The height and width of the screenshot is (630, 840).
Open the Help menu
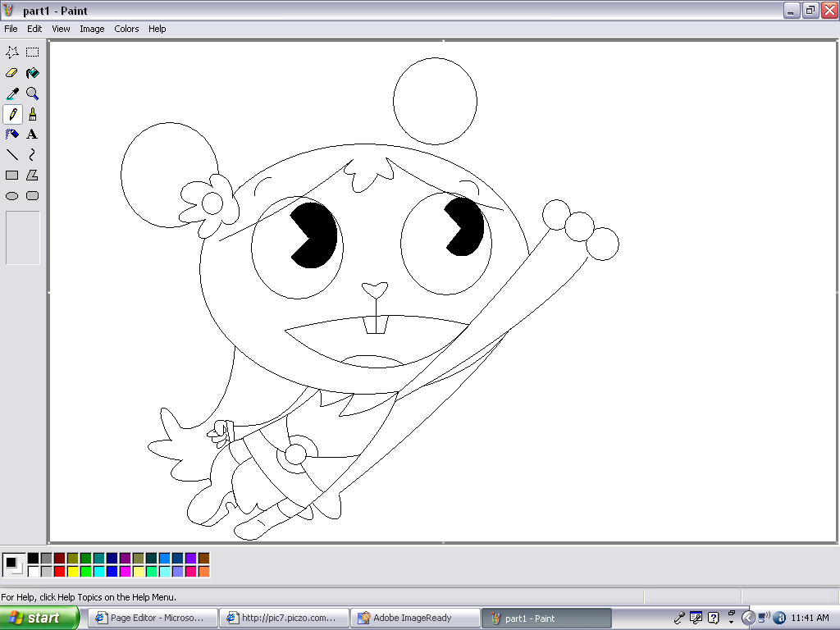[x=157, y=29]
